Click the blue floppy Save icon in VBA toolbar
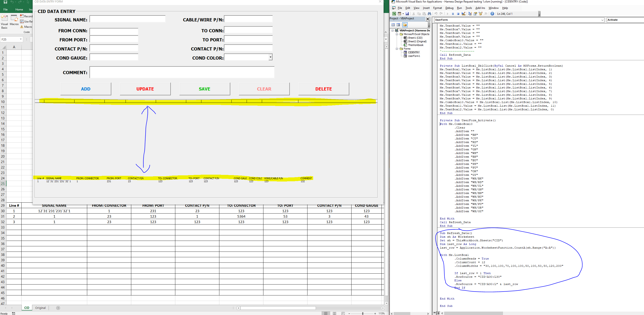This screenshot has width=644, height=315. (407, 14)
